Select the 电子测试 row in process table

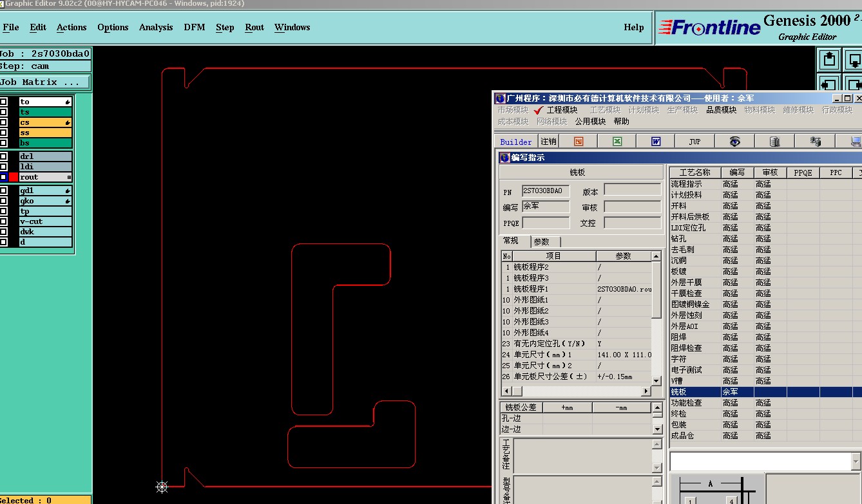point(765,370)
